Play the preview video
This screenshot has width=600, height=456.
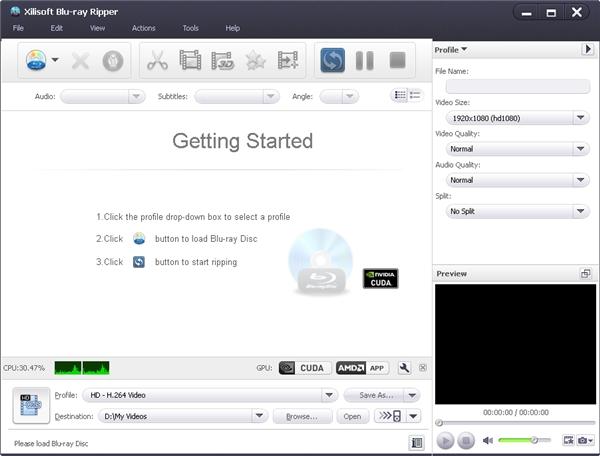point(445,441)
